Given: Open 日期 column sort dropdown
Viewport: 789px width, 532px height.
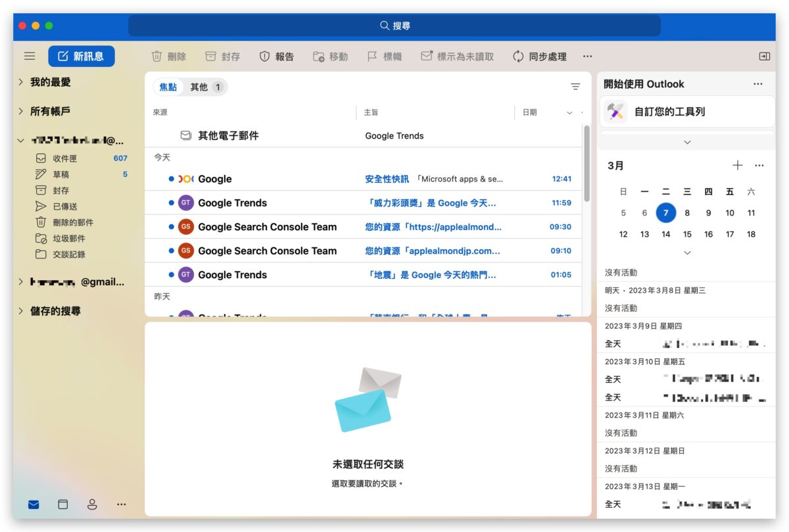Looking at the screenshot, I should [569, 112].
